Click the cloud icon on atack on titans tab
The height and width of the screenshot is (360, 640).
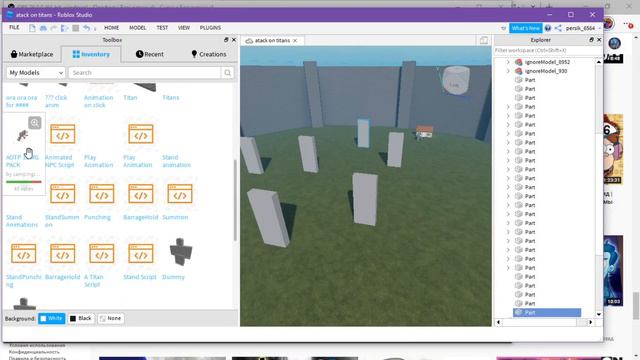click(x=249, y=41)
